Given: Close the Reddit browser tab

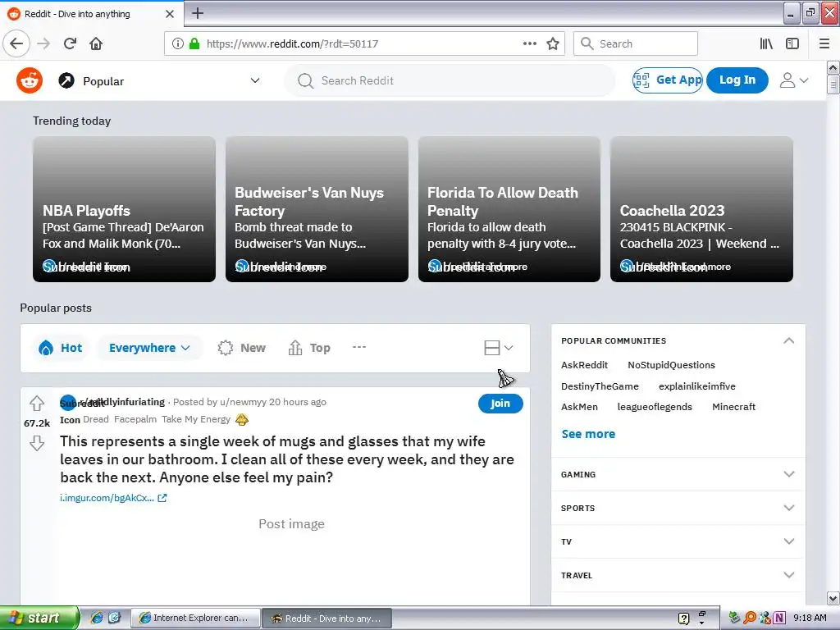Looking at the screenshot, I should (x=170, y=14).
